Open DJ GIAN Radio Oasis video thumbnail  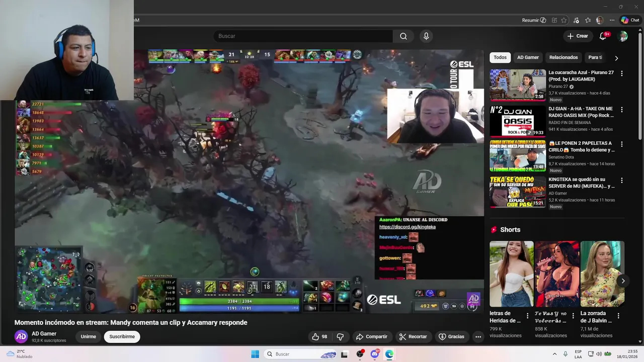click(x=518, y=121)
